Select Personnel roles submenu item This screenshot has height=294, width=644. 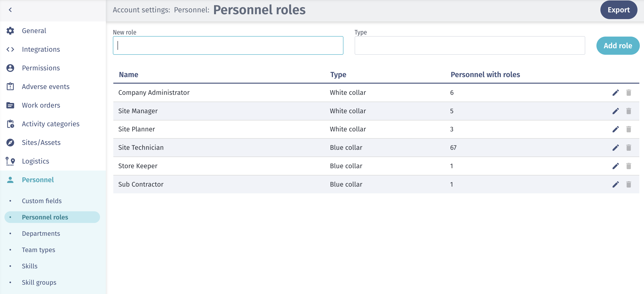[52, 217]
